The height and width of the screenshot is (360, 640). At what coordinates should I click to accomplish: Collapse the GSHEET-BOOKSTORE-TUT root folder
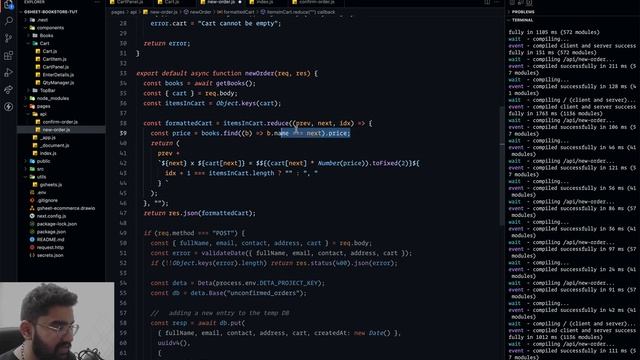click(x=21, y=12)
